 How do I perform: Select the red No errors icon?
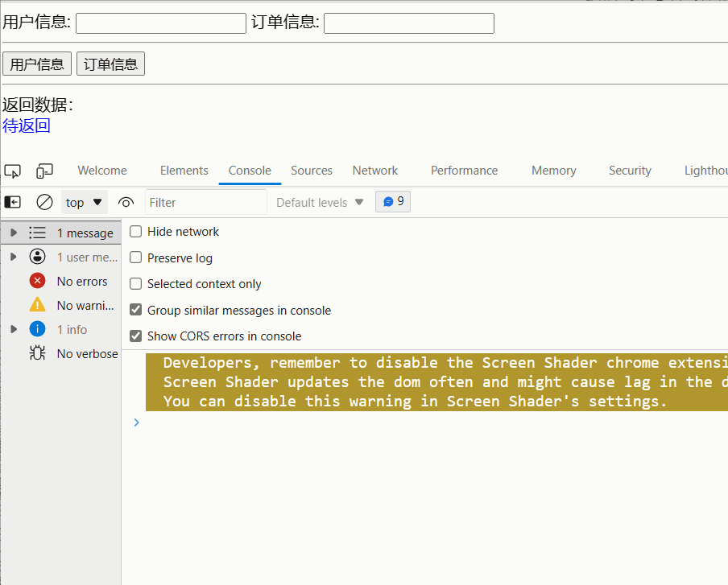coord(37,281)
